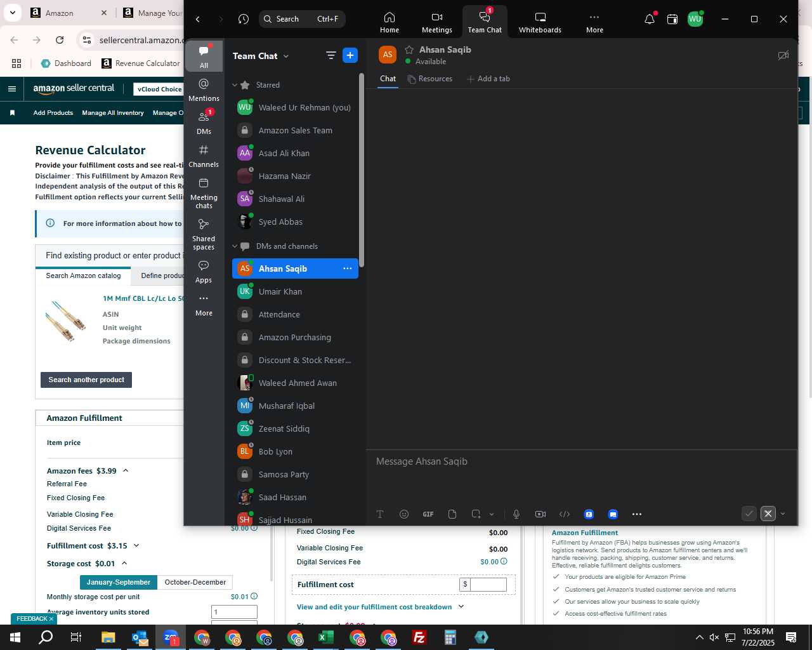The height and width of the screenshot is (650, 812).
Task: Click the chat filter icon
Action: click(x=331, y=56)
